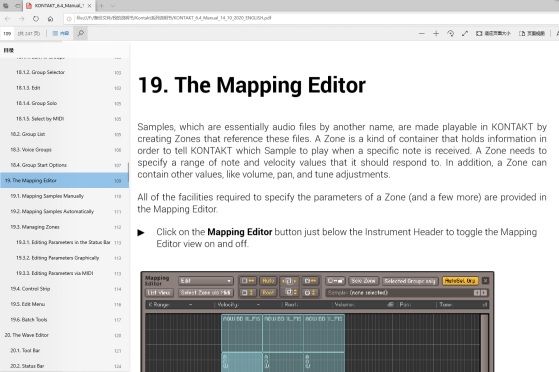
Task: Refresh the current page
Action: click(36, 19)
